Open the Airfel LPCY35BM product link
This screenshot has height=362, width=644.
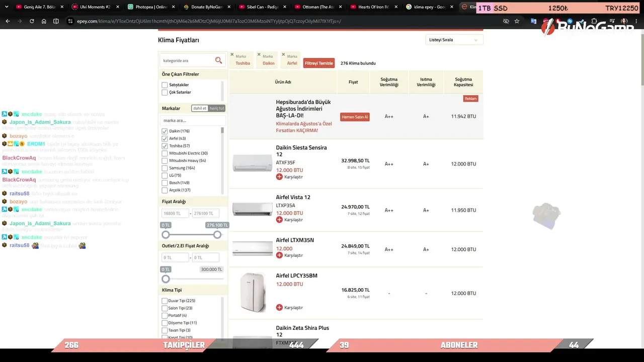297,276
